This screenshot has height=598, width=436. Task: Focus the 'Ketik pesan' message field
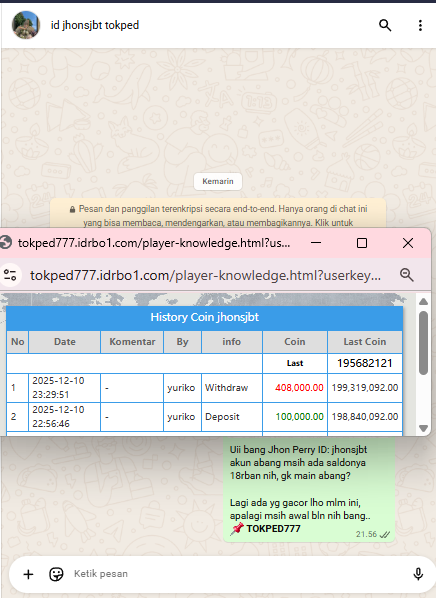click(237, 574)
